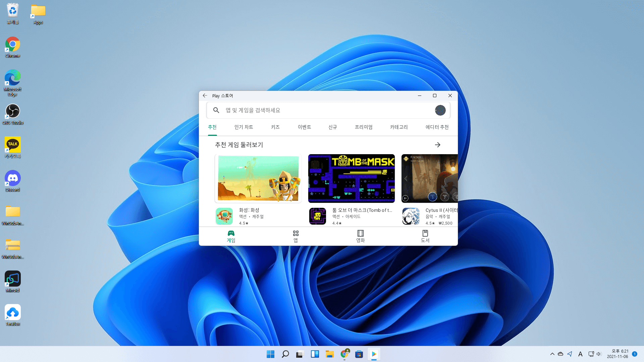Toggle the IME language indicator A

(x=580, y=354)
